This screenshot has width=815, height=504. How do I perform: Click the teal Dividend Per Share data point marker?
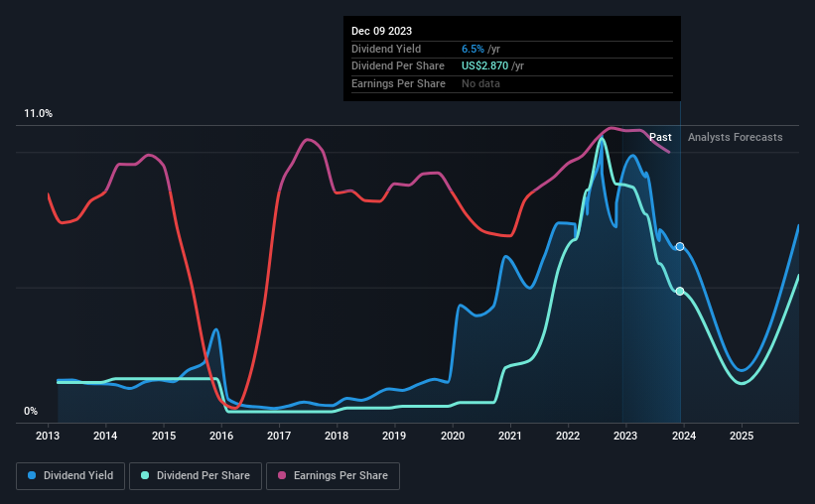tap(680, 291)
